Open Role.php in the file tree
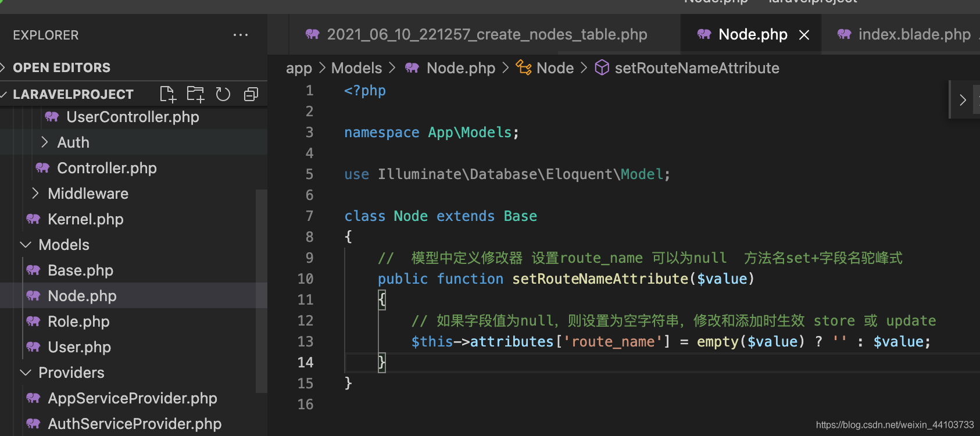The image size is (980, 436). coord(78,321)
